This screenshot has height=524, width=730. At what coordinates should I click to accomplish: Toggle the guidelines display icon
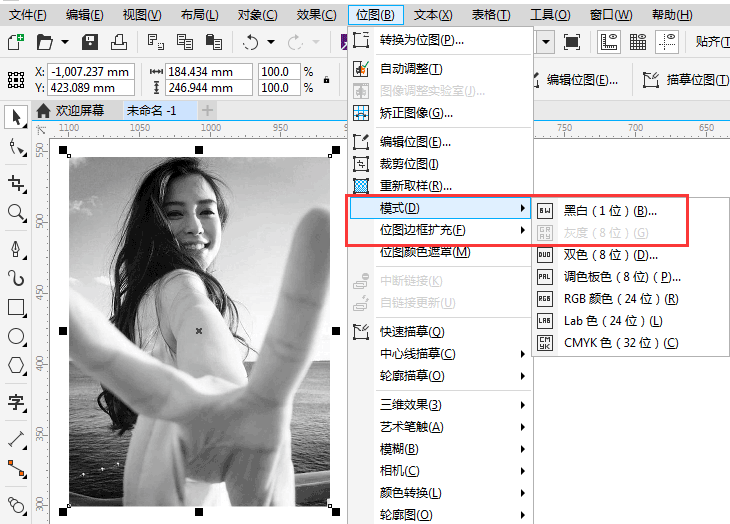tap(667, 42)
